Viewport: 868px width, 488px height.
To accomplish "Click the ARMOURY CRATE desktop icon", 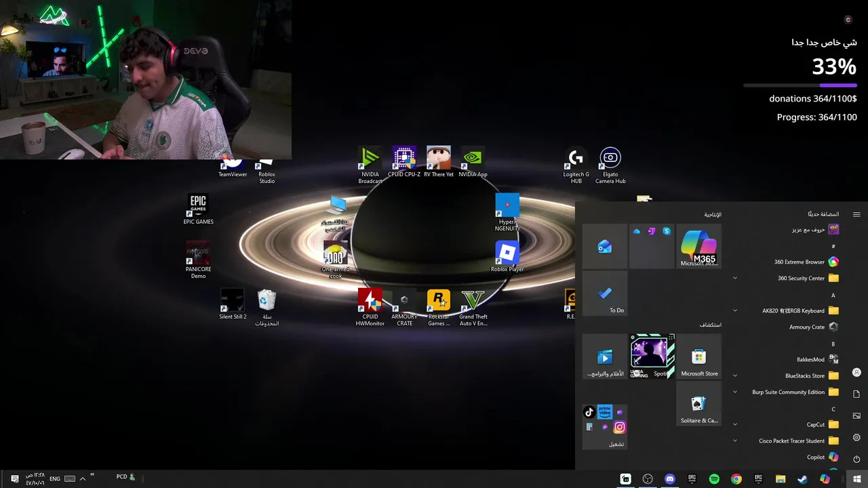I will coord(404,307).
